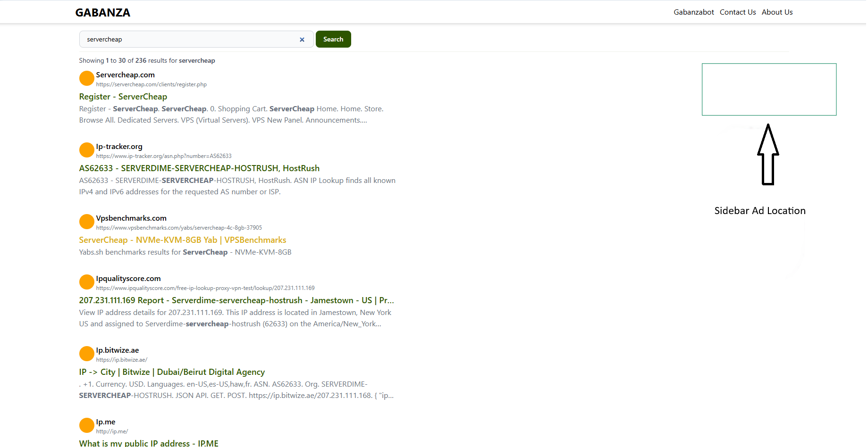Click the green Search button
Viewport: 868px width, 447px height.
pyautogui.click(x=333, y=39)
